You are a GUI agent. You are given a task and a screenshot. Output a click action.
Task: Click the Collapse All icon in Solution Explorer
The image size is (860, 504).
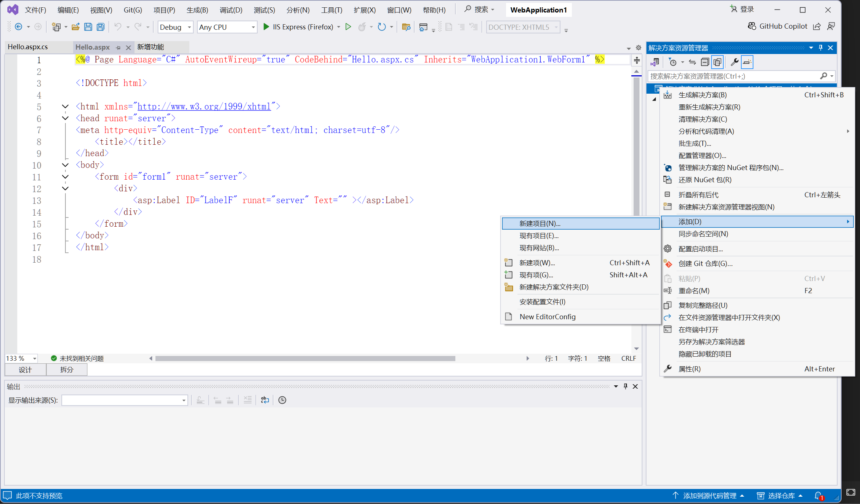(x=705, y=62)
